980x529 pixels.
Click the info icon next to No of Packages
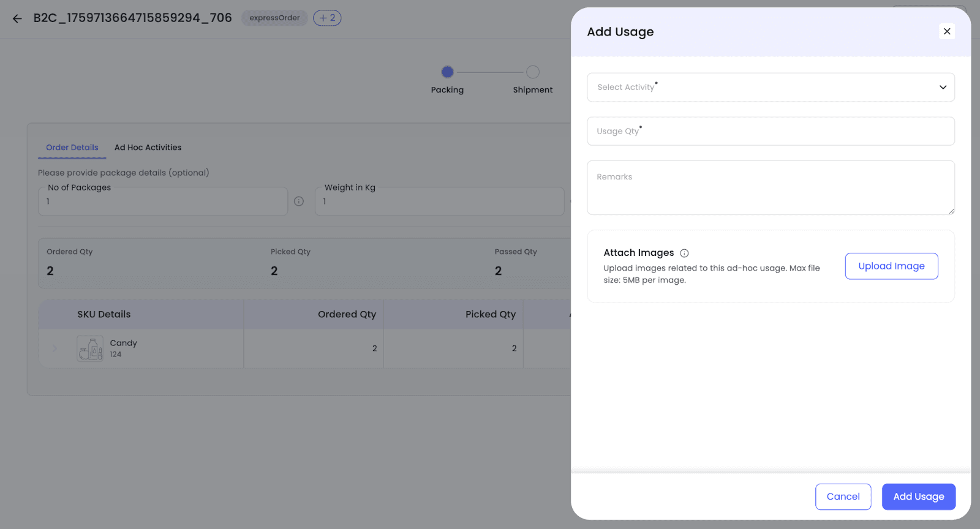(299, 201)
